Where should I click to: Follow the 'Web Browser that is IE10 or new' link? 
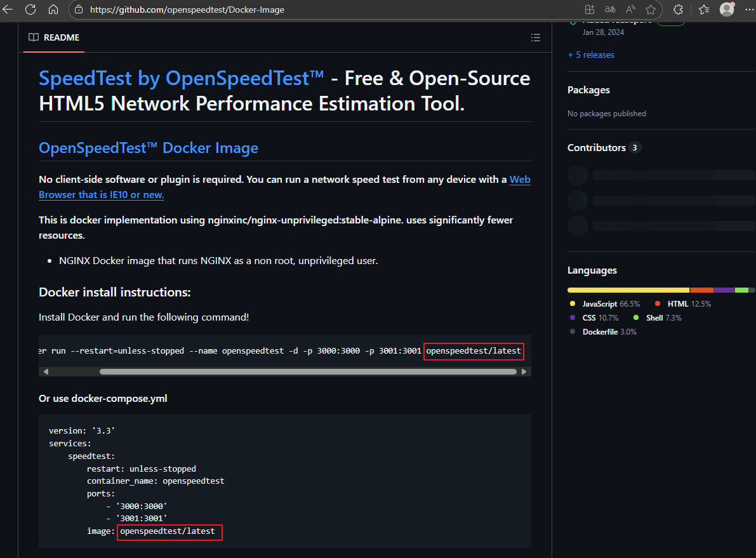pyautogui.click(x=102, y=195)
